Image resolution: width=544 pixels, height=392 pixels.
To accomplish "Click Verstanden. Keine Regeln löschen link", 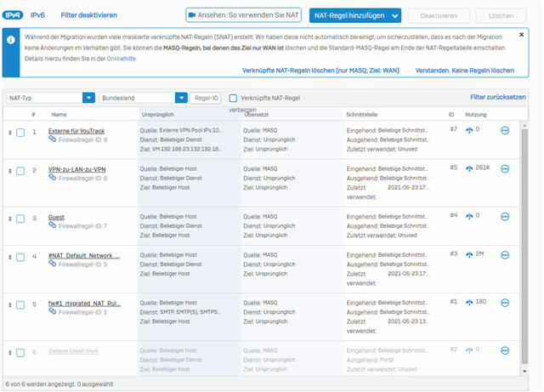I will tap(465, 71).
